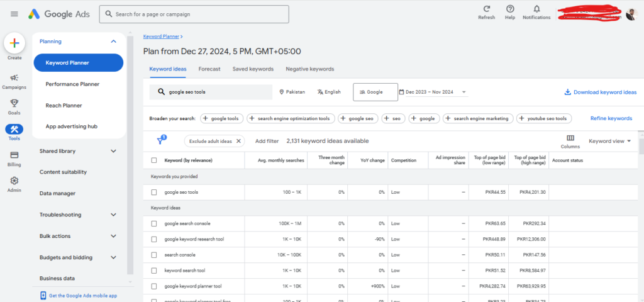Sort by Avg. monthly searches column
Screen dimensions: 644x302
pyautogui.click(x=281, y=160)
